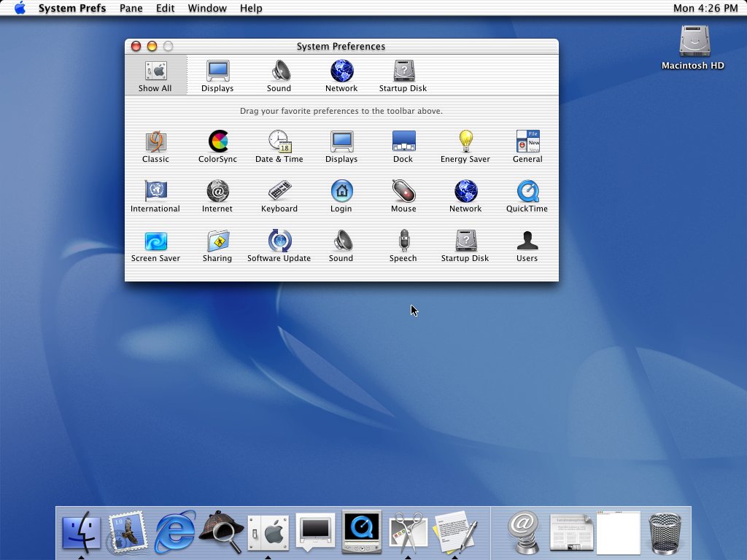The width and height of the screenshot is (747, 560).
Task: Click the scissors Grab icon in the Dock
Action: pyautogui.click(x=409, y=532)
